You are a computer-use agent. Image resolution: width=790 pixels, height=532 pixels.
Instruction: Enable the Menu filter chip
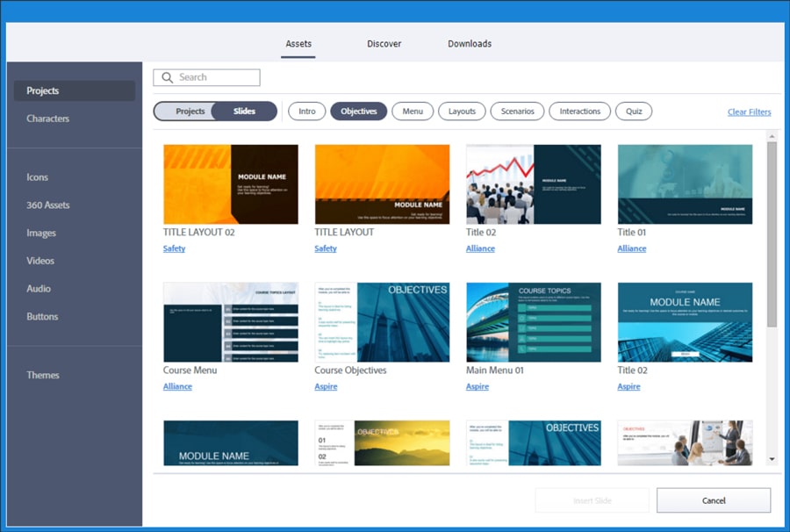413,111
